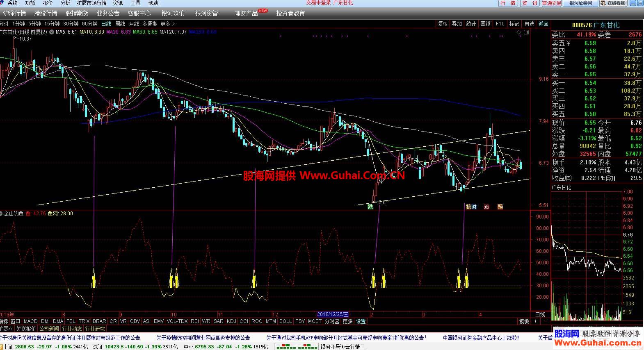Select BOLL indicator tab
This screenshot has width=644, height=350.
tap(285, 321)
